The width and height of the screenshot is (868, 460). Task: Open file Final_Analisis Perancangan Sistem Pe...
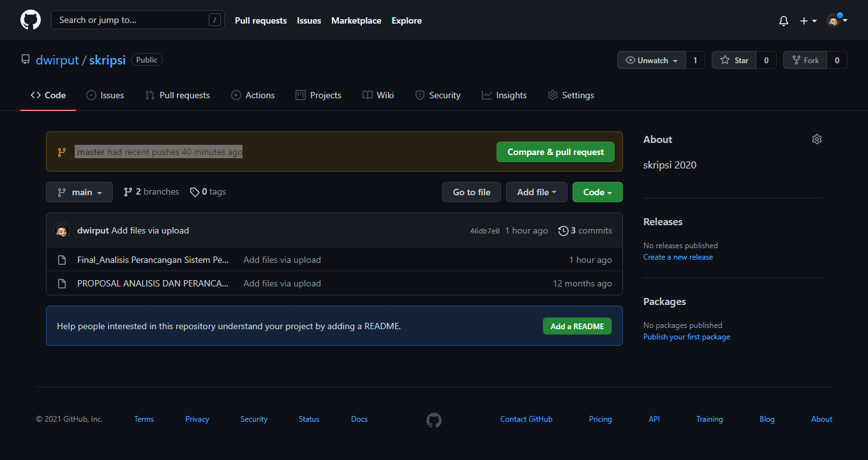153,260
